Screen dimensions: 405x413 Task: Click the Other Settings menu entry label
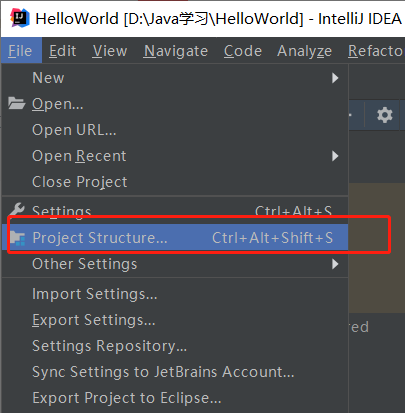point(85,264)
